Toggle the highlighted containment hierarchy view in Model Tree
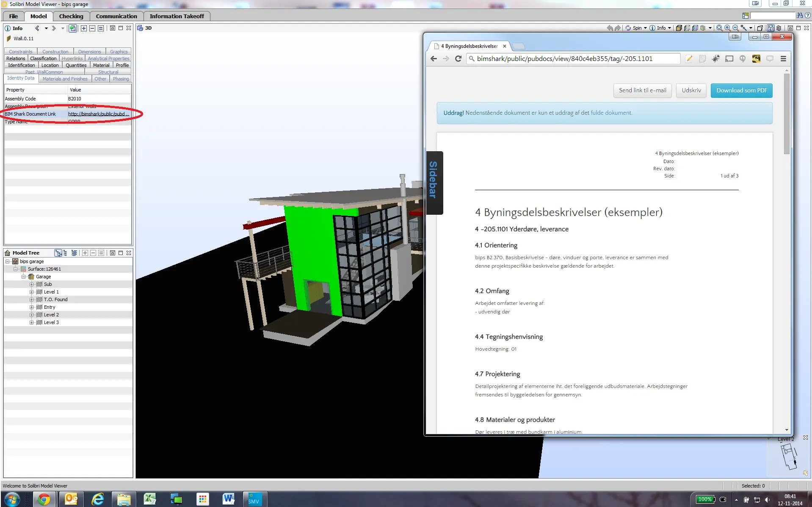Viewport: 812px width, 507px height. point(58,253)
